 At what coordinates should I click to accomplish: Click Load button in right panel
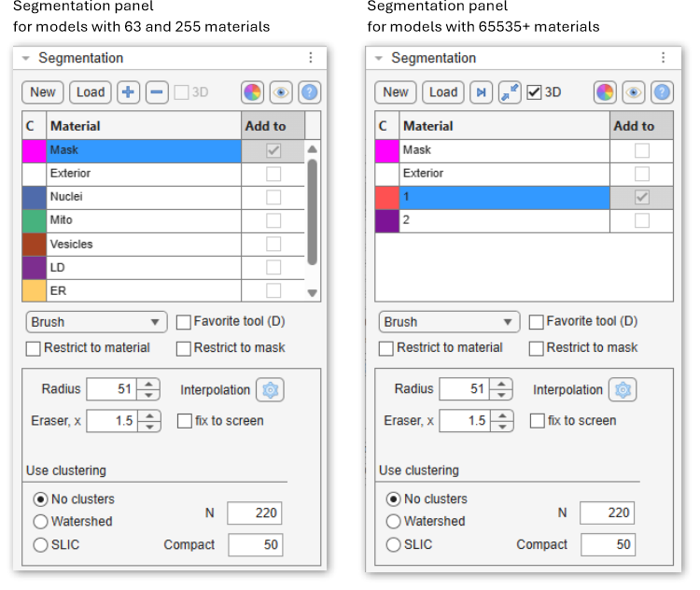pyautogui.click(x=443, y=92)
